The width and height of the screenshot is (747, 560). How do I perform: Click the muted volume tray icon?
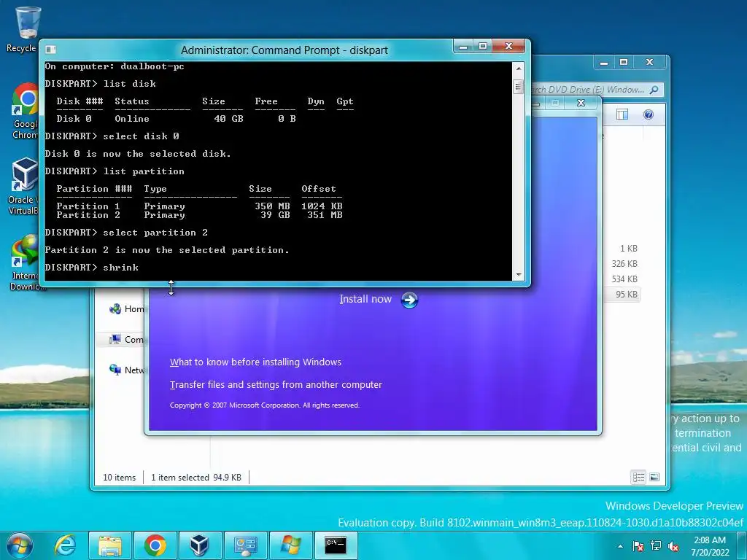(x=673, y=546)
